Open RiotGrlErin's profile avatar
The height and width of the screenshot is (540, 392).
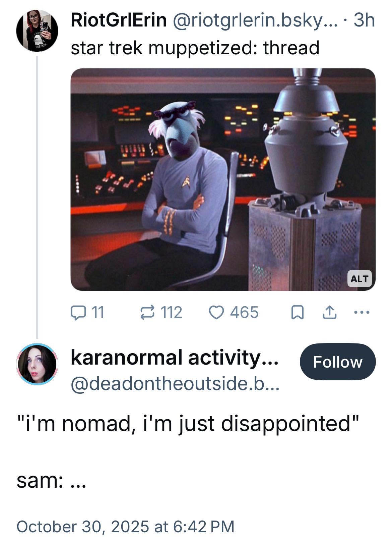(x=37, y=31)
